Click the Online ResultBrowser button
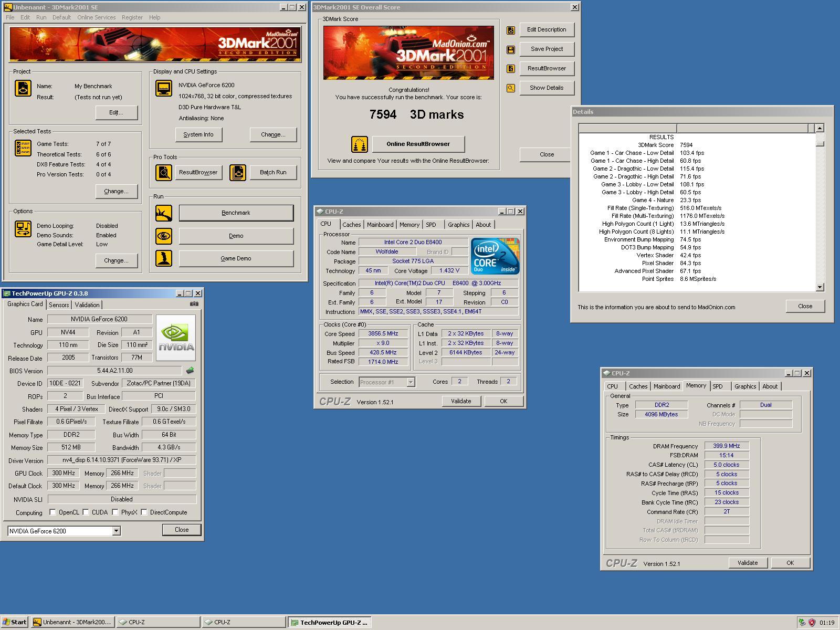Viewport: 840px width, 630px height. [418, 144]
